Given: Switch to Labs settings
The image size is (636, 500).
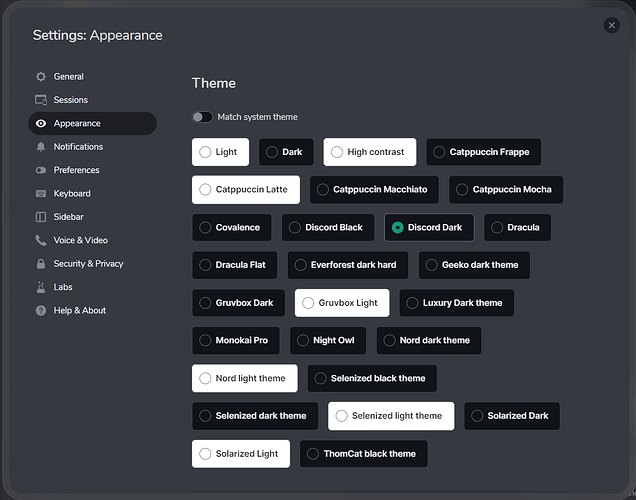Looking at the screenshot, I should (x=92, y=287).
